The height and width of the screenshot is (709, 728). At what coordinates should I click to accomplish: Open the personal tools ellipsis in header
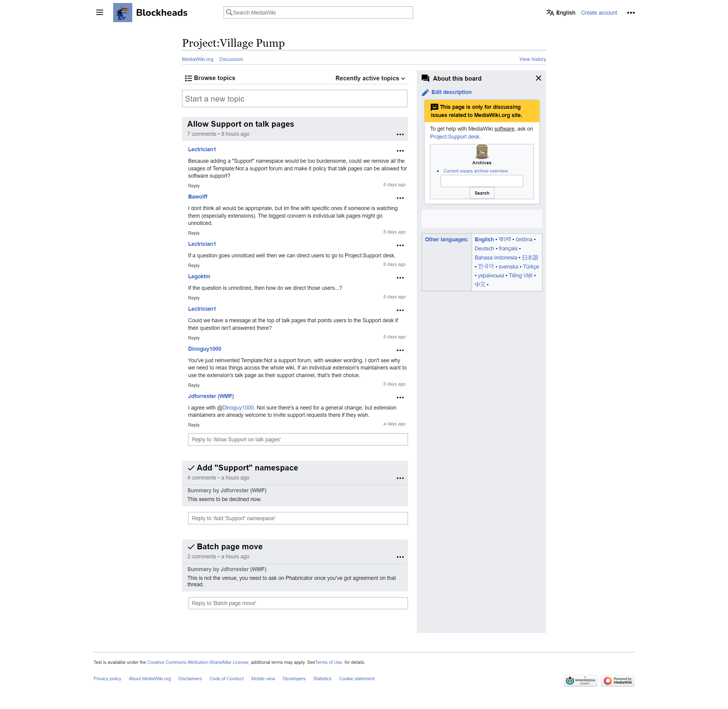point(630,13)
